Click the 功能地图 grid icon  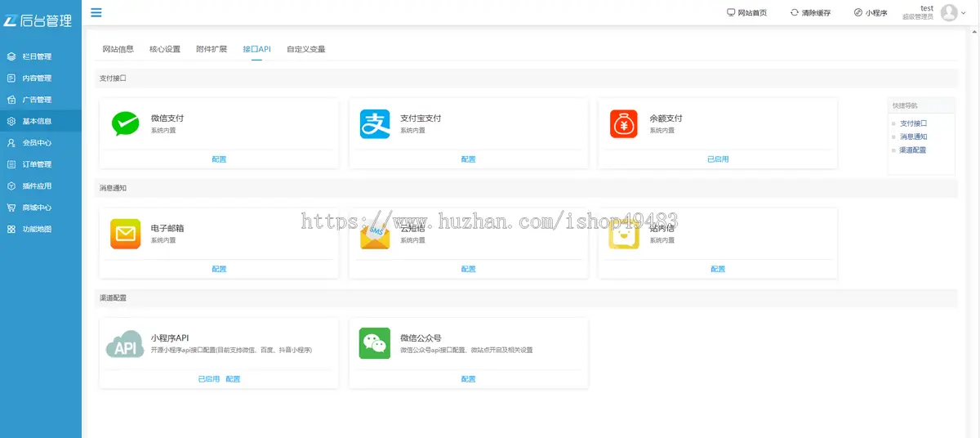11,230
